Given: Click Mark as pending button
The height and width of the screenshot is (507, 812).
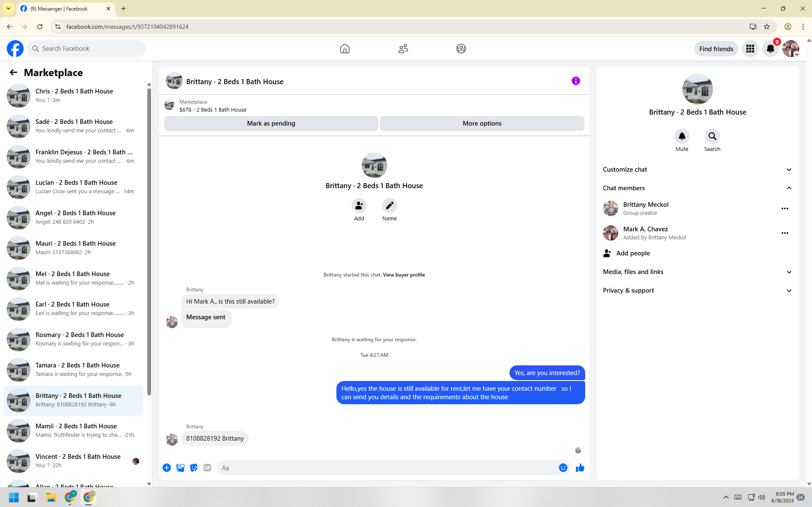Looking at the screenshot, I should pos(271,123).
